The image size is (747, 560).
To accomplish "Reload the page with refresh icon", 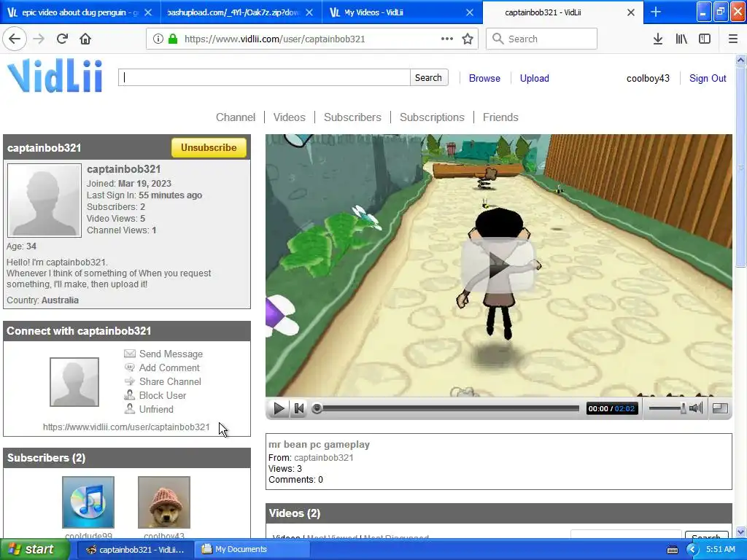I will tap(62, 39).
